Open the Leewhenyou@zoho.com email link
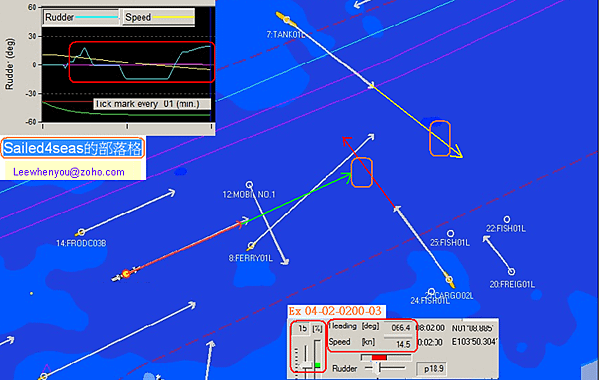 pos(69,172)
